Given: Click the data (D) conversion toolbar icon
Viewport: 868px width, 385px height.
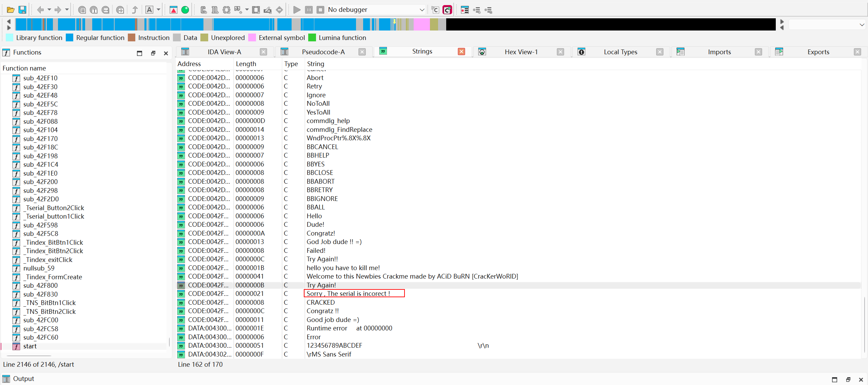Looking at the screenshot, I should coord(215,10).
